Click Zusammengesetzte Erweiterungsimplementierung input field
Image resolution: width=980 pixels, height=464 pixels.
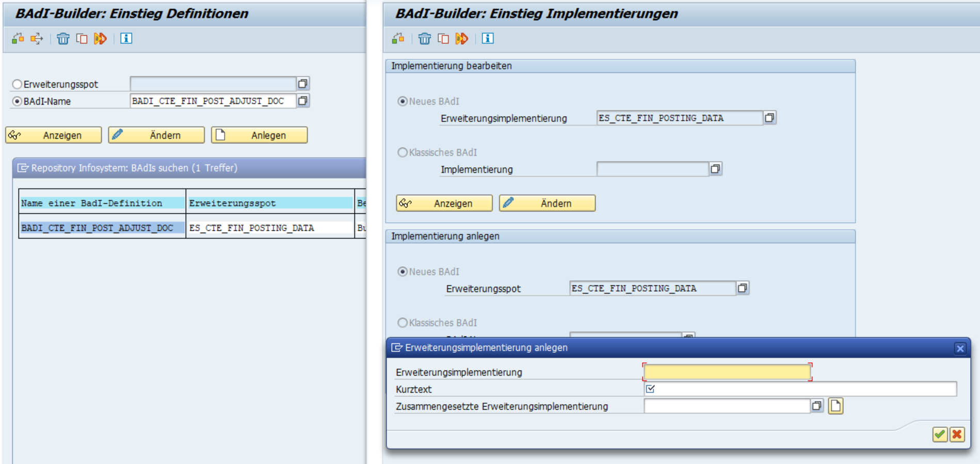727,406
